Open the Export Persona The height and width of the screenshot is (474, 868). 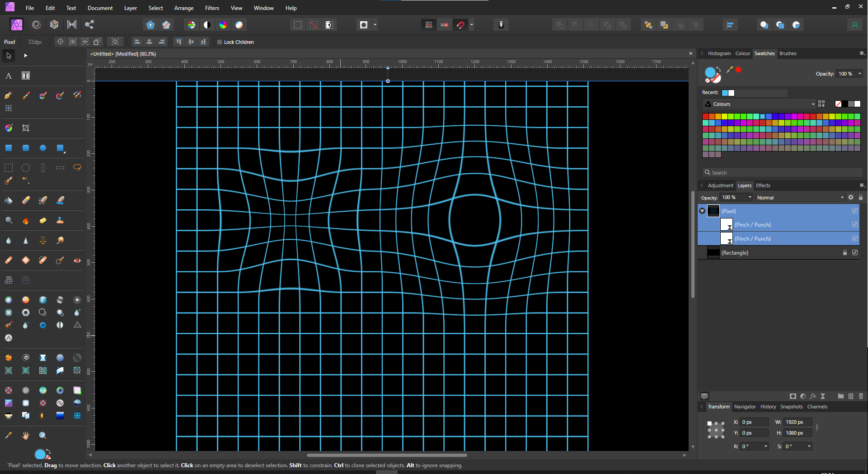coord(89,25)
